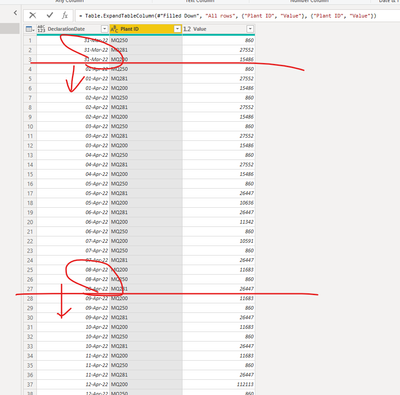Click the Plant ID cell in row 22
The height and width of the screenshot is (395, 400).
tap(146, 241)
